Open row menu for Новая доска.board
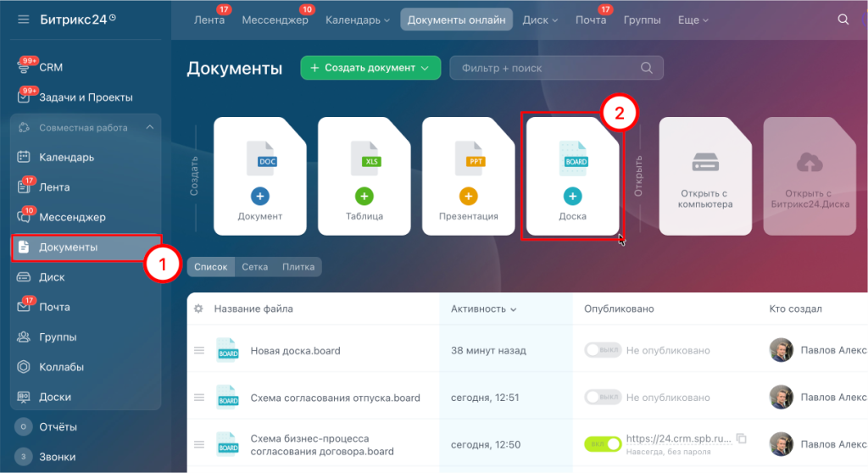Screen dimensions: 868x473 (198, 350)
